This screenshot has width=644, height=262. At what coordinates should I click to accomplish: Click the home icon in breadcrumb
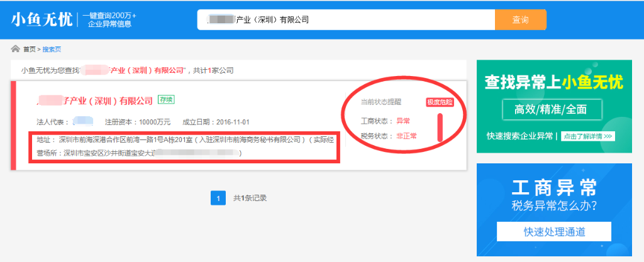pos(15,49)
